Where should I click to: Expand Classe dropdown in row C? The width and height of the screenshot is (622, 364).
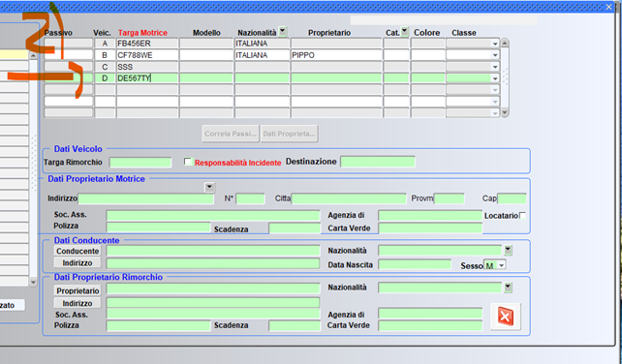495,67
